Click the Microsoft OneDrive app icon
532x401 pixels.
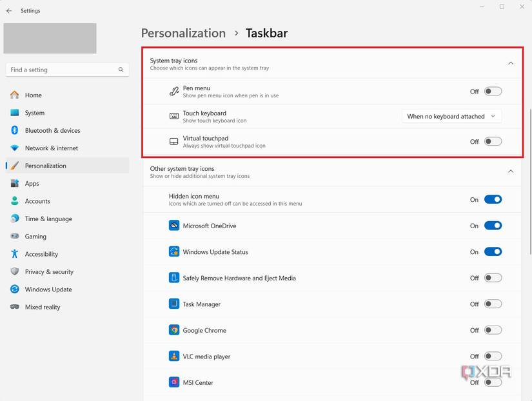pyautogui.click(x=174, y=226)
